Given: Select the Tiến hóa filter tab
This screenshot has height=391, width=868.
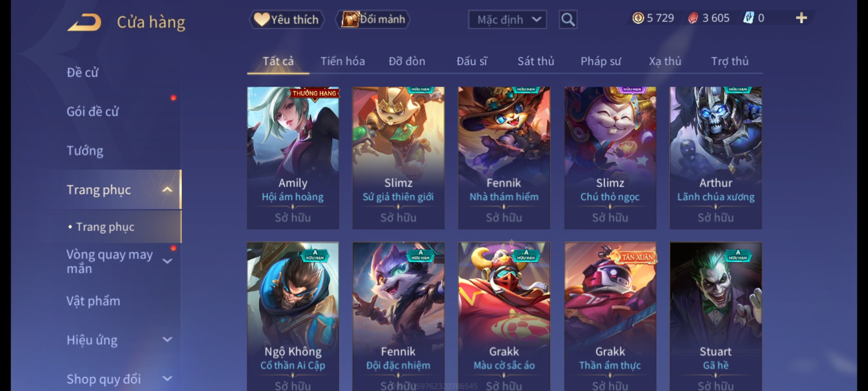Looking at the screenshot, I should (x=342, y=61).
